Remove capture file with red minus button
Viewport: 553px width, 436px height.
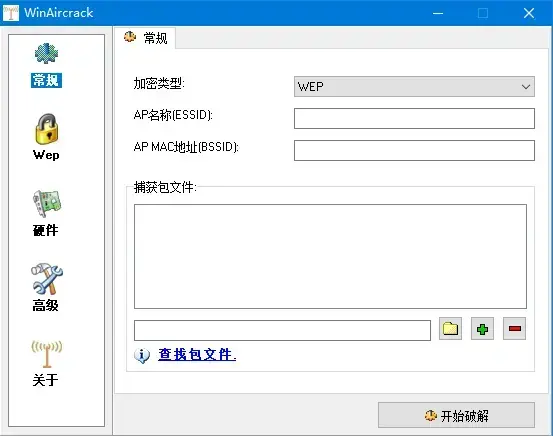click(514, 328)
